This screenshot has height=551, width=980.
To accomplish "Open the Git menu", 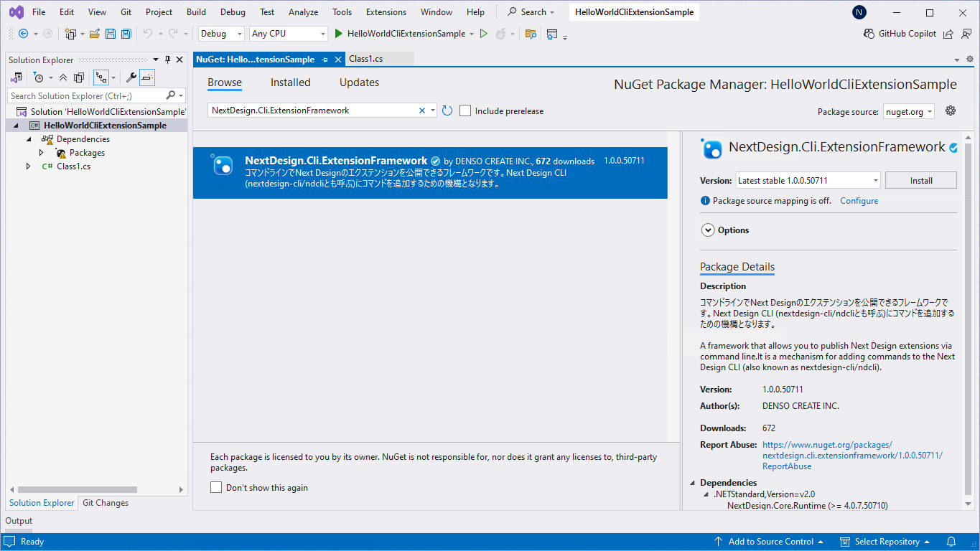I will [126, 12].
